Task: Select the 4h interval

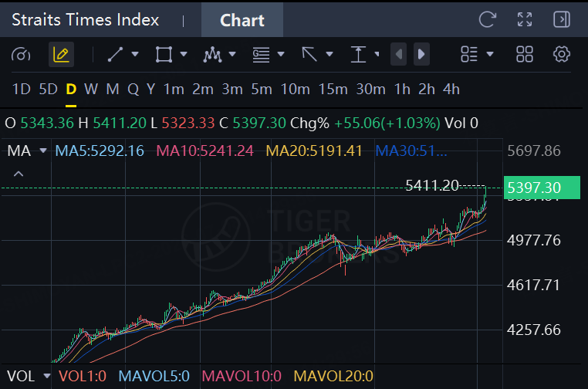Action: (451, 90)
